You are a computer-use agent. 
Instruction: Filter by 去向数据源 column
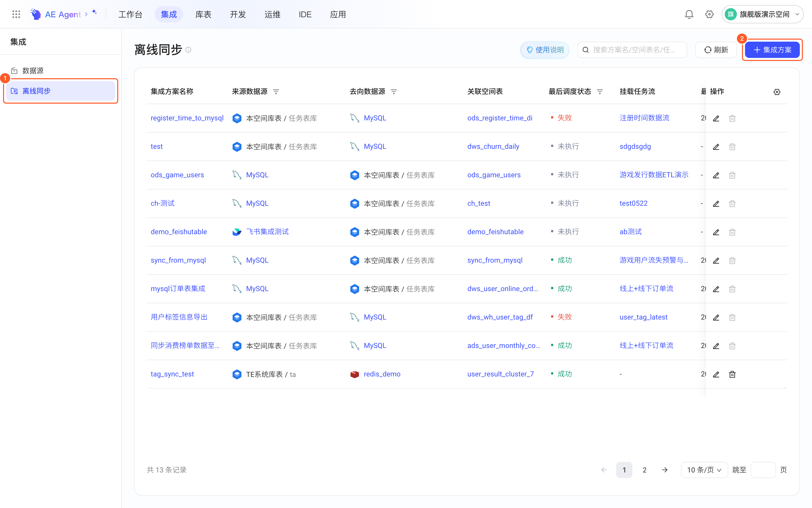(x=394, y=92)
